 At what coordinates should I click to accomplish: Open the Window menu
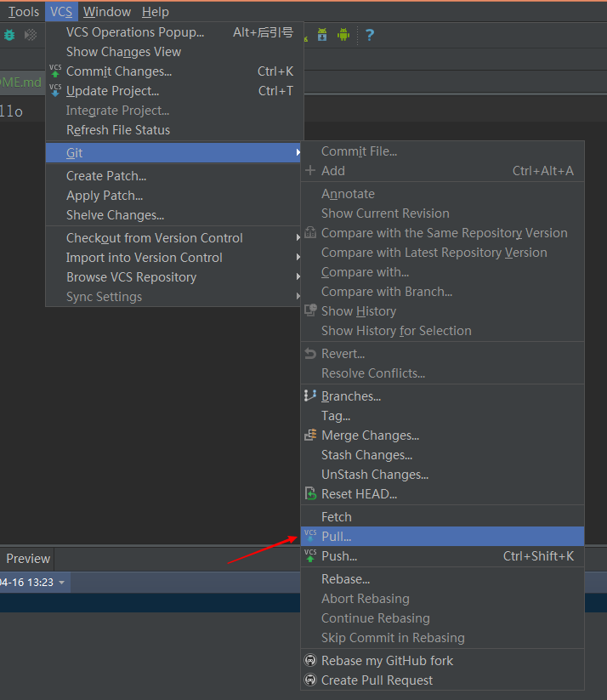pos(107,12)
